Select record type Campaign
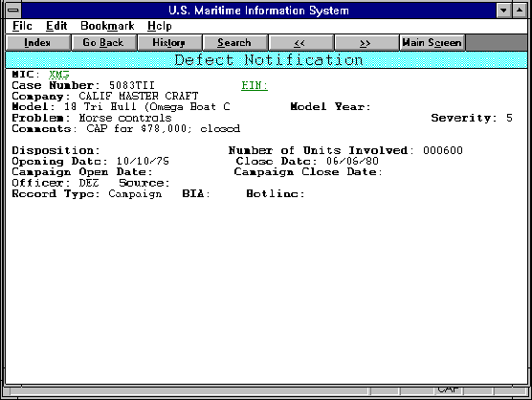This screenshot has width=532, height=400. coord(135,194)
